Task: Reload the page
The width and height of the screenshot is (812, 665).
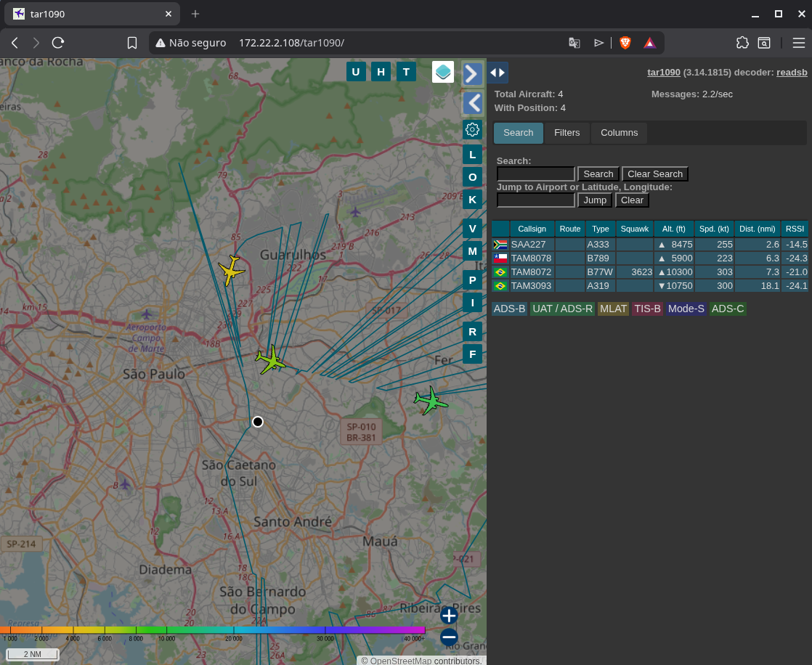Action: click(x=58, y=43)
